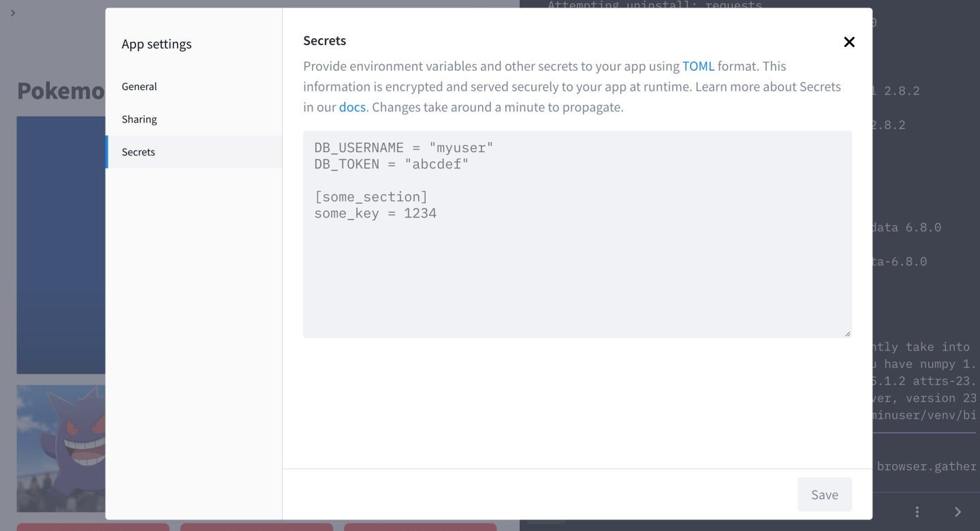Close the App settings dialog
The width and height of the screenshot is (980, 531).
point(849,42)
